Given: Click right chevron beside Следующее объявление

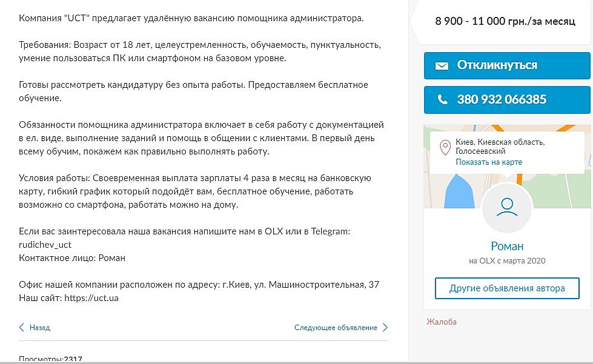Looking at the screenshot, I should pos(385,328).
